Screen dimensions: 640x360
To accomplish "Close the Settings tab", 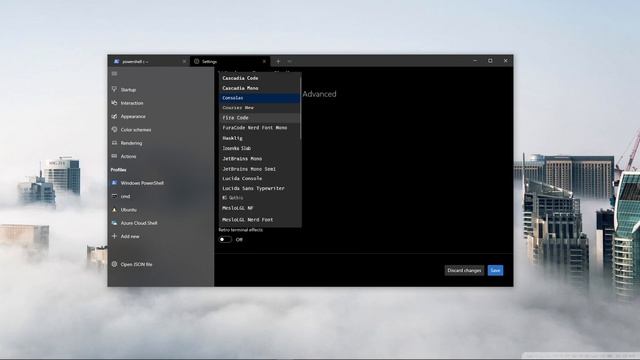I will coord(264,61).
